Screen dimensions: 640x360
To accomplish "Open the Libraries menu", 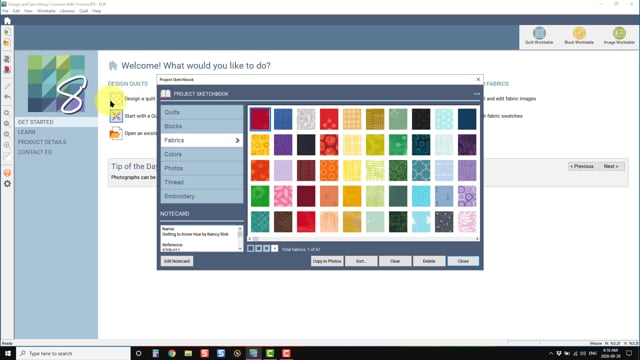I will [x=67, y=11].
